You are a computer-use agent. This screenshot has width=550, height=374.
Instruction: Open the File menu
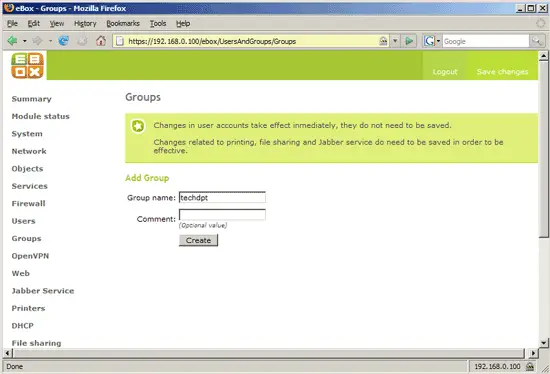coord(12,24)
